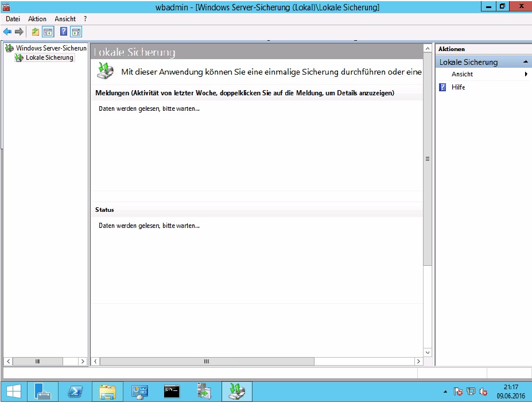Open the Windows Start button
This screenshot has height=403, width=532.
[x=14, y=392]
